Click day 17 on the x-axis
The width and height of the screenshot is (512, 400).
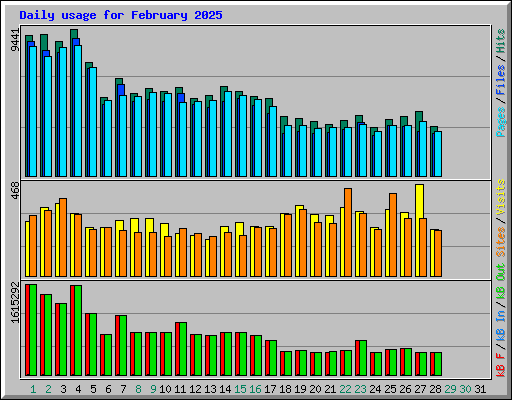click(270, 389)
